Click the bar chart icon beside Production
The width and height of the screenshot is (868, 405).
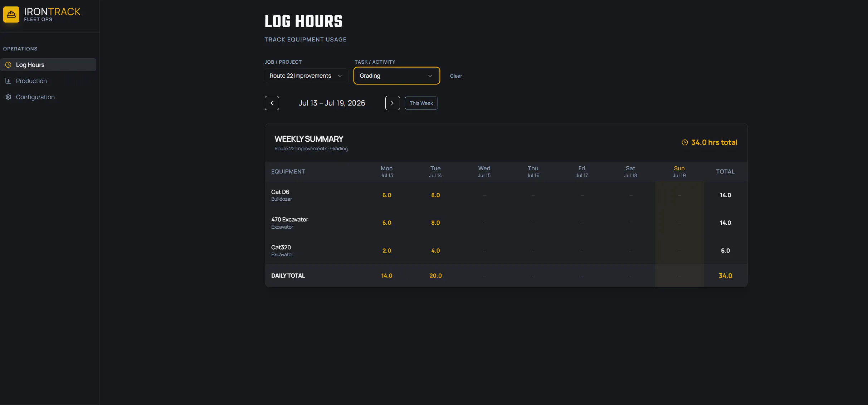pyautogui.click(x=8, y=81)
